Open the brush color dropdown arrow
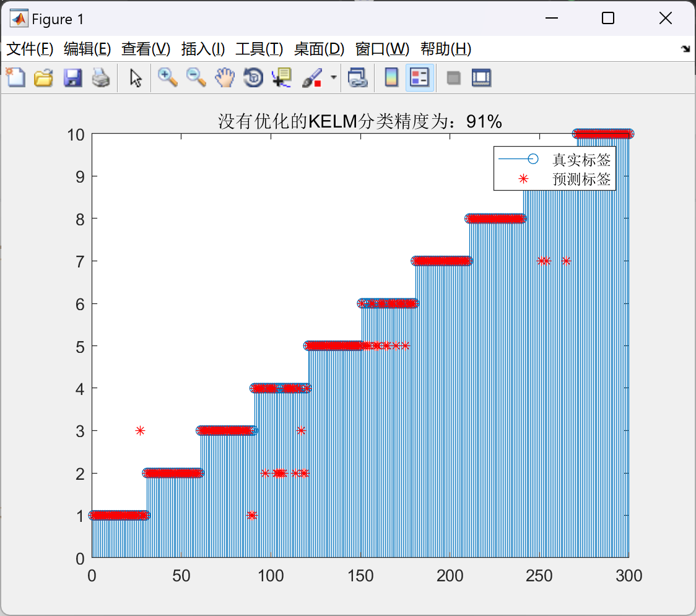This screenshot has height=616, width=696. coord(334,77)
